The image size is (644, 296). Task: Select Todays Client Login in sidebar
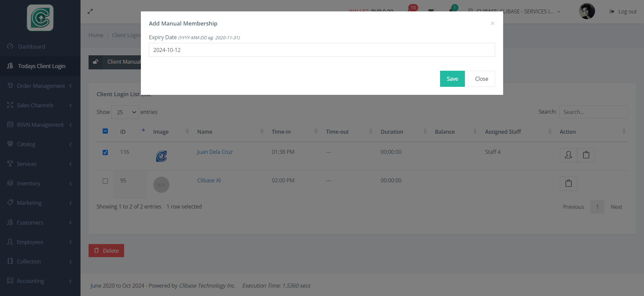click(42, 66)
